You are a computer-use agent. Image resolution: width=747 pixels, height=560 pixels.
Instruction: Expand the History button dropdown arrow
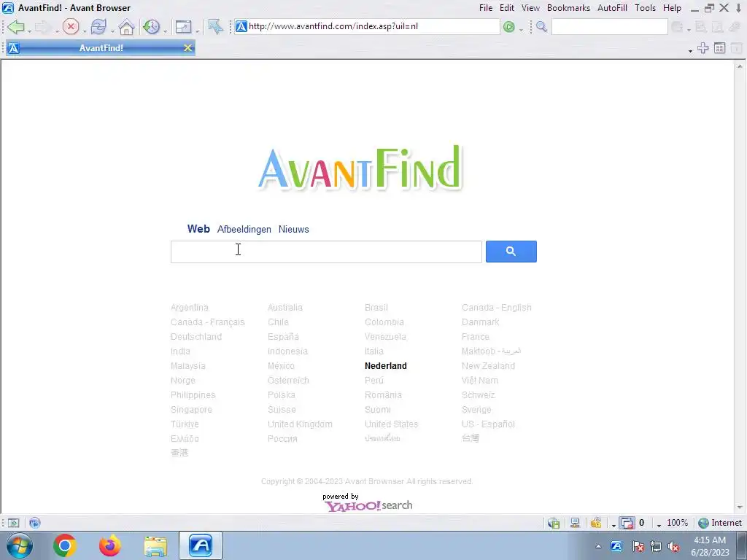165,31
